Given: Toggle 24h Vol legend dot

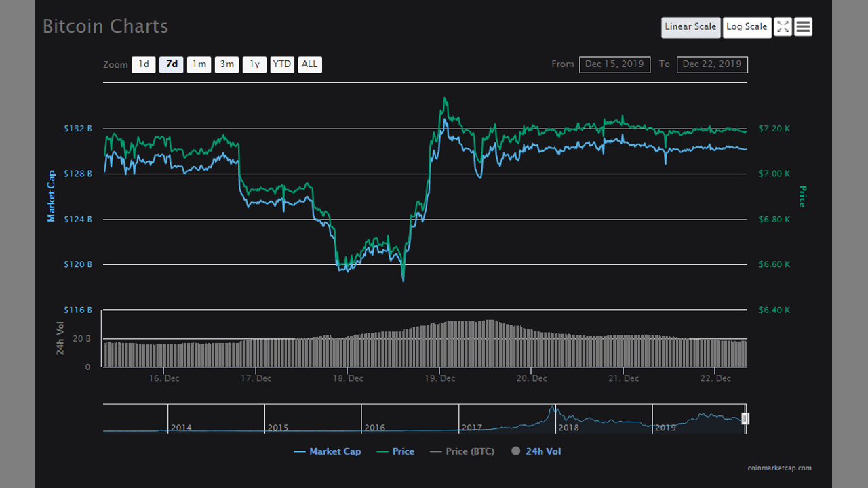Looking at the screenshot, I should 516,451.
